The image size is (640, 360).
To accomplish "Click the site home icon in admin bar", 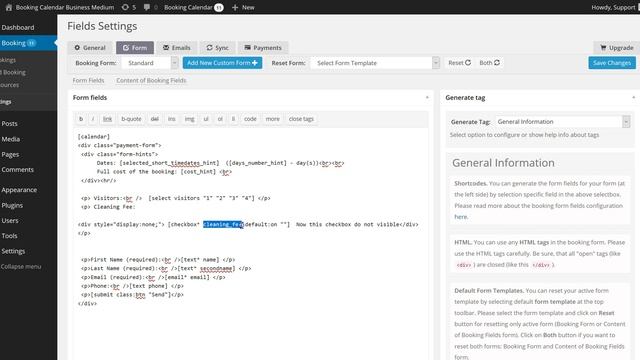I will [9, 7].
